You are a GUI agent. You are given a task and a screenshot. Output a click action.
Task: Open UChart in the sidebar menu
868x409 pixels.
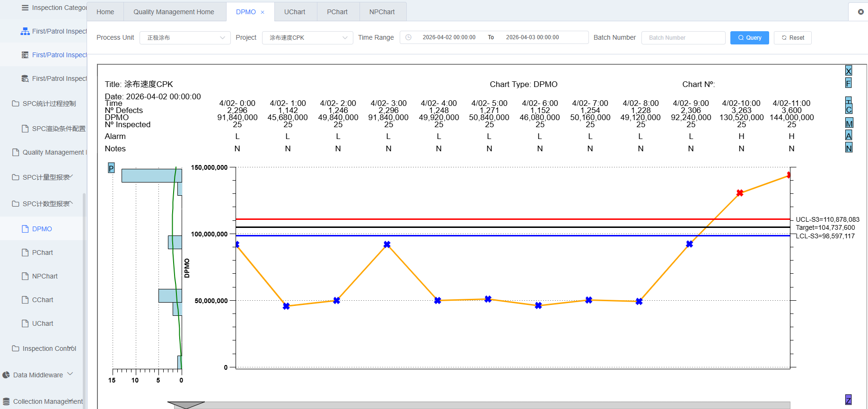pyautogui.click(x=42, y=323)
